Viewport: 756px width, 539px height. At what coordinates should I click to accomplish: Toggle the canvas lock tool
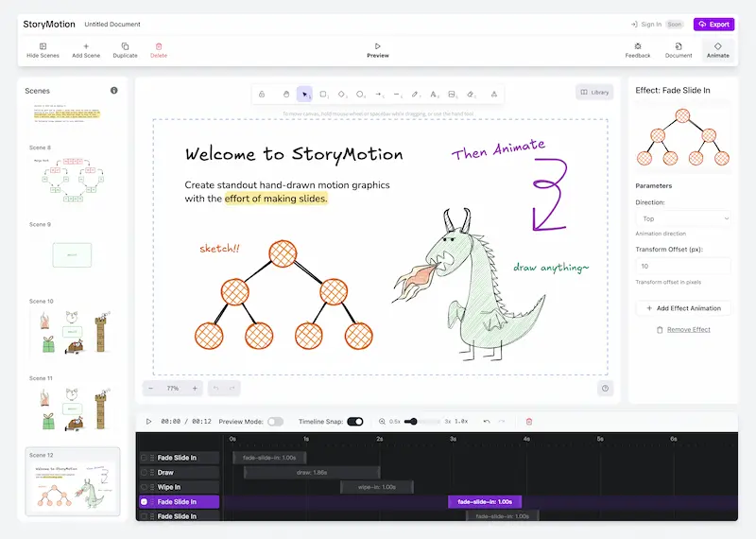point(262,95)
